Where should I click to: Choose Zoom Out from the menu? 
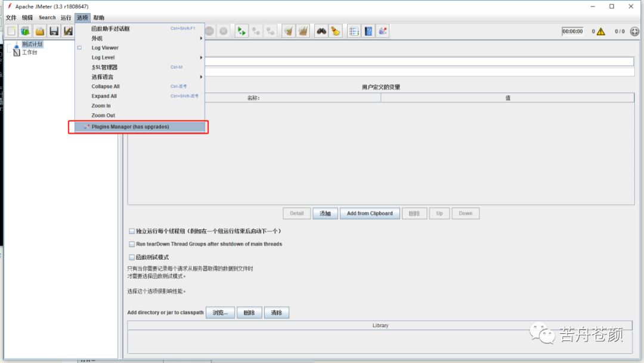[x=140, y=115]
